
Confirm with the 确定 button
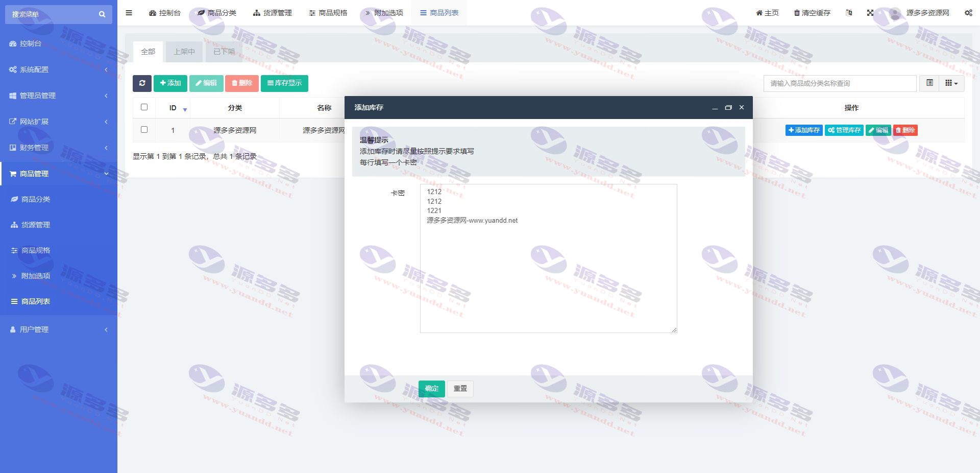tap(432, 389)
